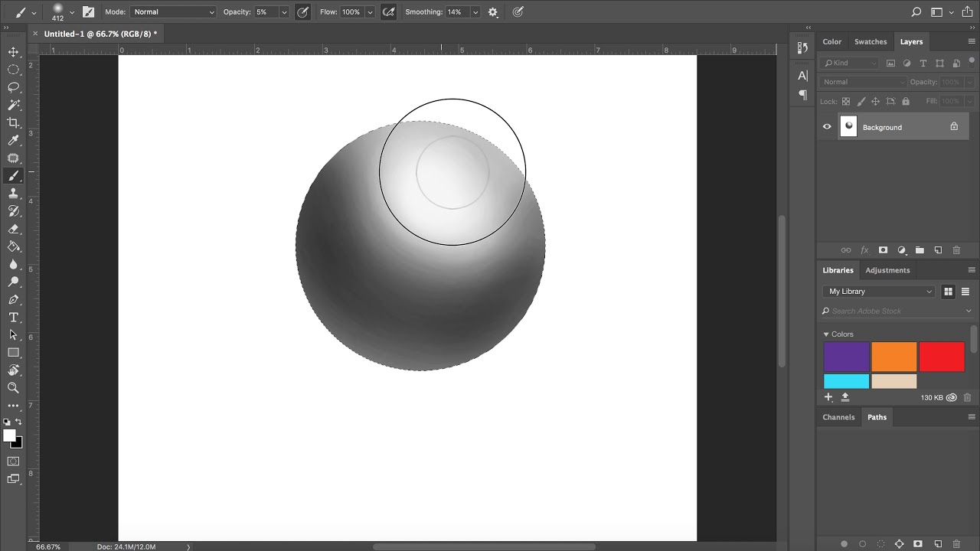Select the Rectangle shape tool
This screenshot has height=551, width=980.
(x=13, y=353)
